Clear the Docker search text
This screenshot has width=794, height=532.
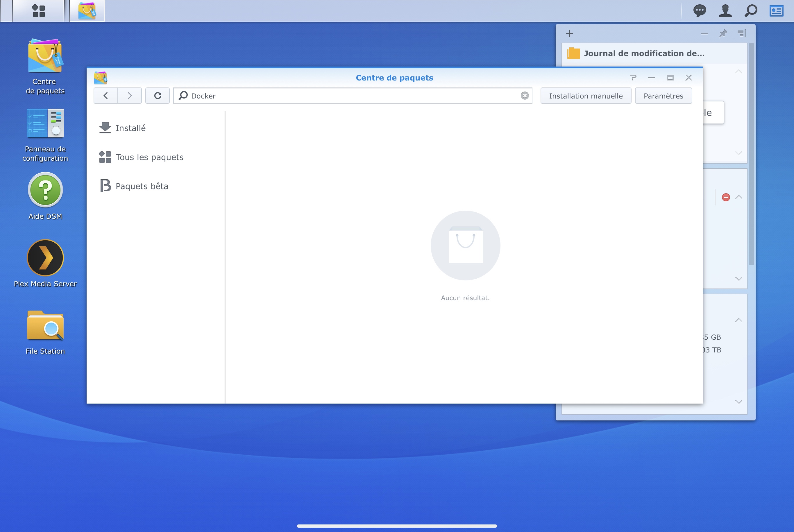(x=525, y=96)
